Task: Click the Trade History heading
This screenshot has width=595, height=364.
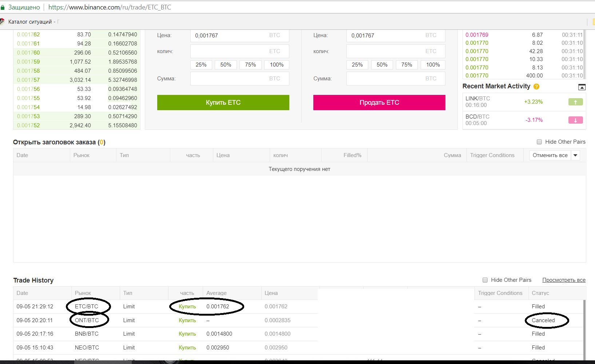Action: 33,280
